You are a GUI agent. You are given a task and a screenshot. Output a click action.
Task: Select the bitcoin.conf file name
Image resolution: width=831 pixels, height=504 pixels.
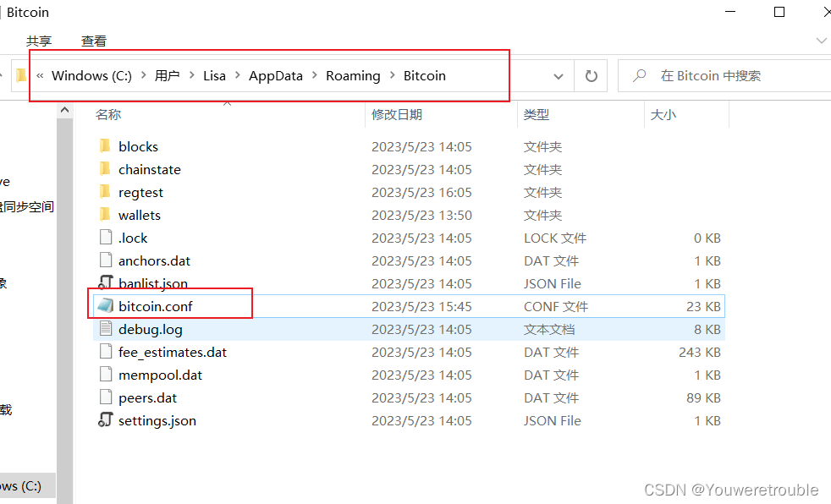click(155, 306)
